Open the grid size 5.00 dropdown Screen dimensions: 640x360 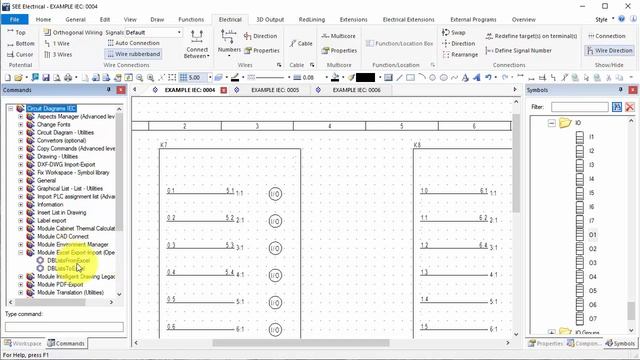pyautogui.click(x=210, y=78)
